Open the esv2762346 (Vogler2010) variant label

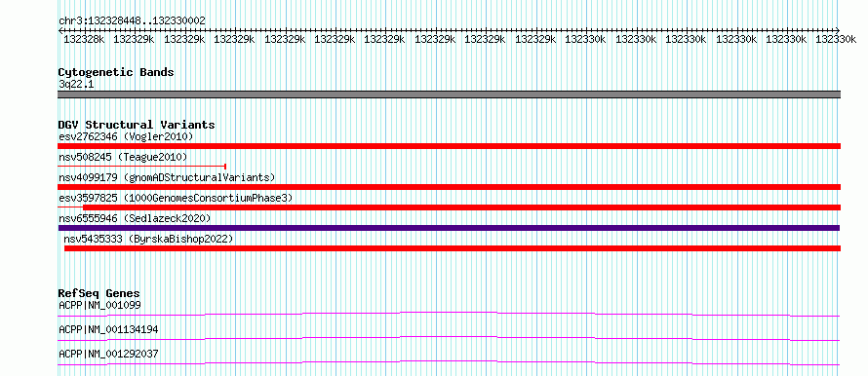click(x=126, y=136)
